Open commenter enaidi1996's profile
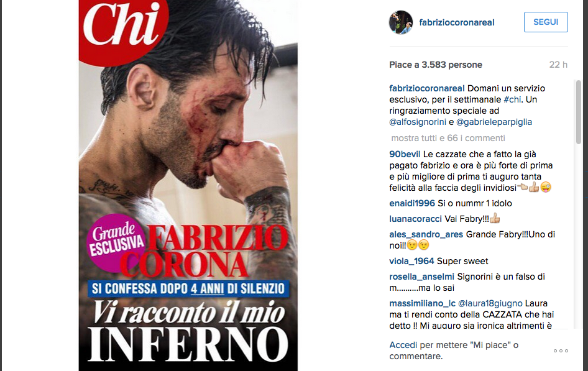The image size is (588, 371). pyautogui.click(x=411, y=203)
